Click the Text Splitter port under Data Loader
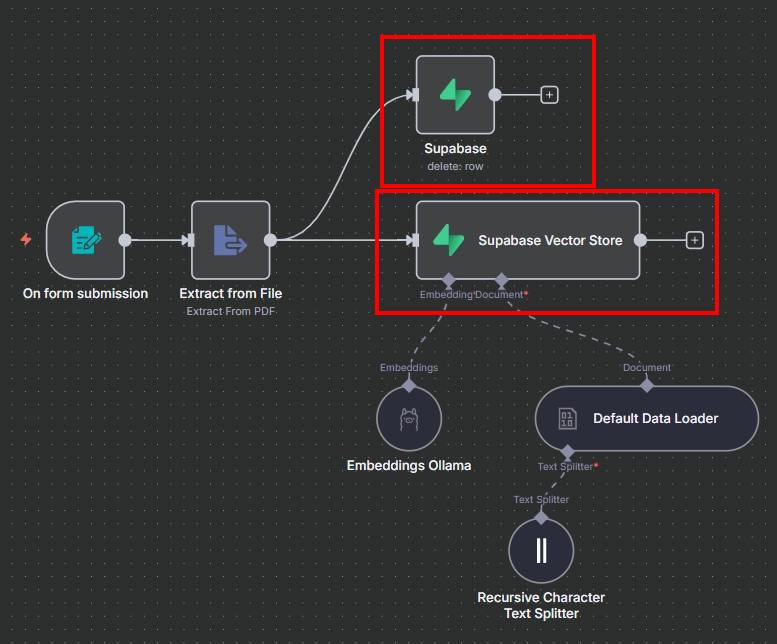Image resolution: width=777 pixels, height=644 pixels. [567, 451]
